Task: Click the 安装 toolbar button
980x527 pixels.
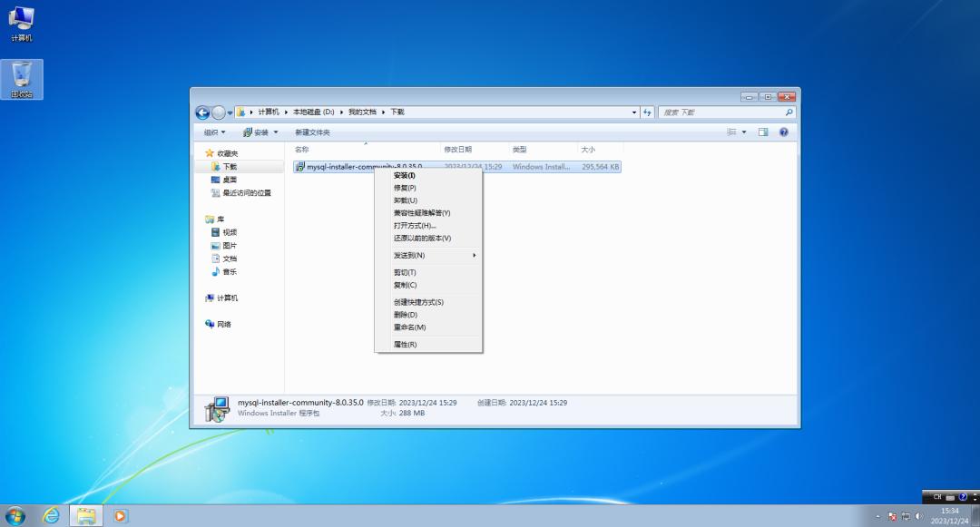Action: click(x=256, y=132)
